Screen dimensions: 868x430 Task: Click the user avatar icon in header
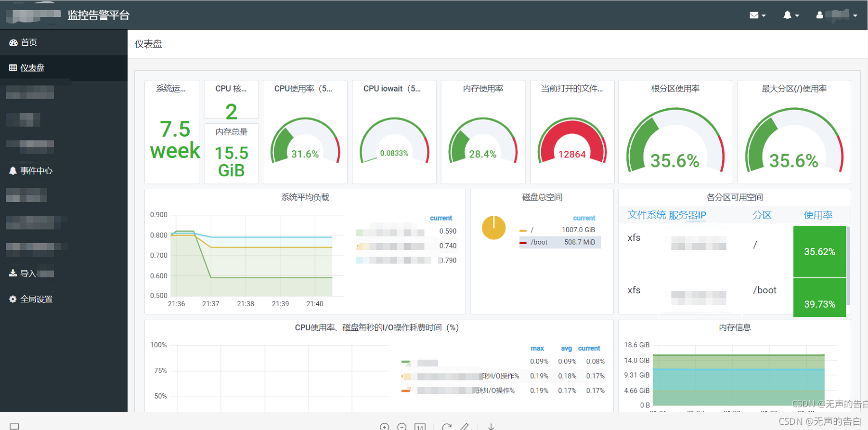click(819, 15)
